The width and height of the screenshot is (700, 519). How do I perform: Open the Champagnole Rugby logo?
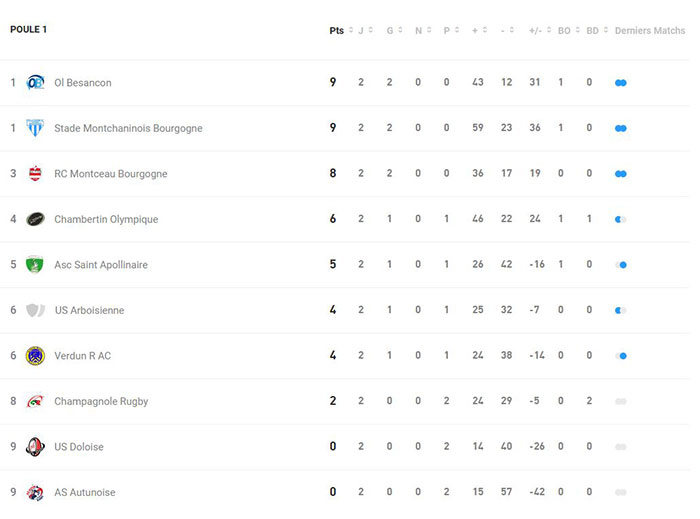(35, 401)
